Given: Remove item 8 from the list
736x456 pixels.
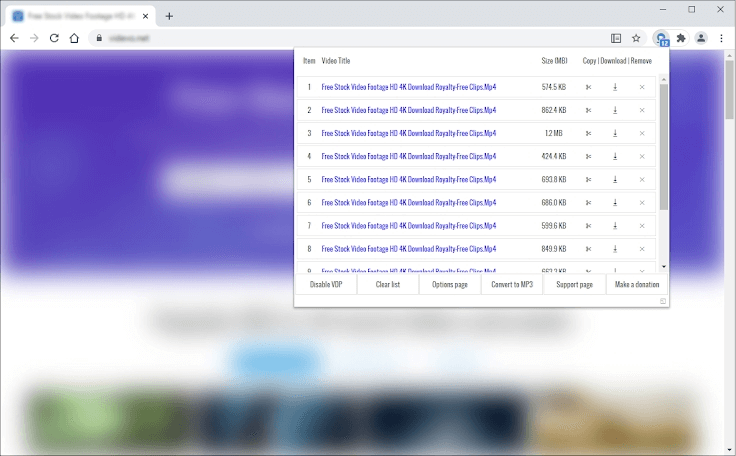Looking at the screenshot, I should click(x=642, y=249).
